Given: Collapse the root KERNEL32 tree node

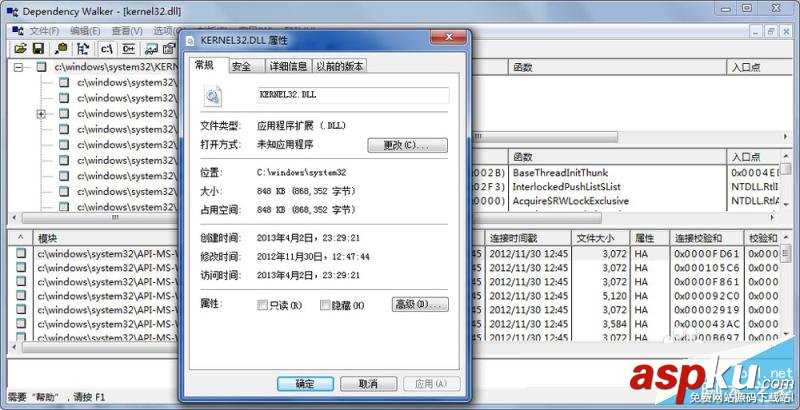Looking at the screenshot, I should tap(19, 67).
